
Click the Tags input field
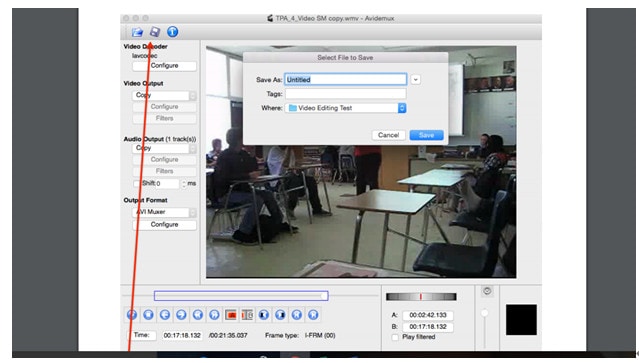point(346,94)
